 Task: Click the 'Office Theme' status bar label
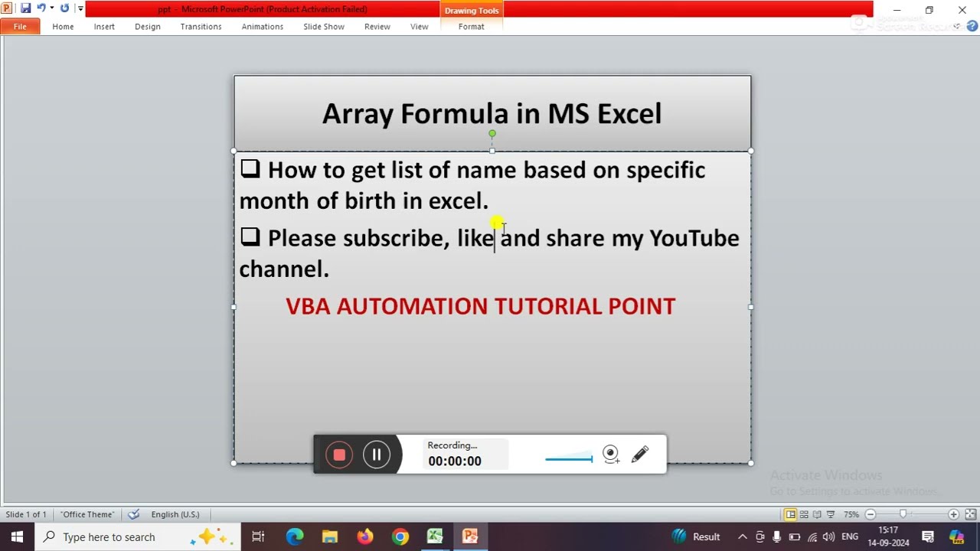click(87, 514)
